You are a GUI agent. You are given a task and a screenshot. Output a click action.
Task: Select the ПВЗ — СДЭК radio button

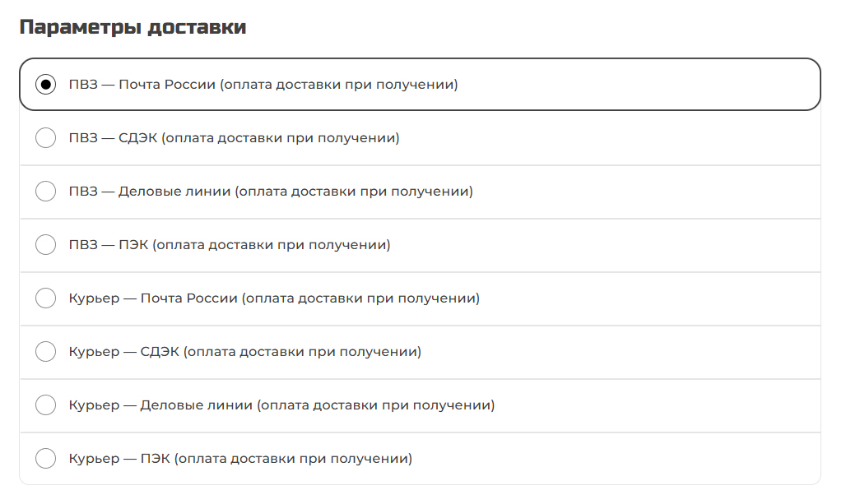45,137
